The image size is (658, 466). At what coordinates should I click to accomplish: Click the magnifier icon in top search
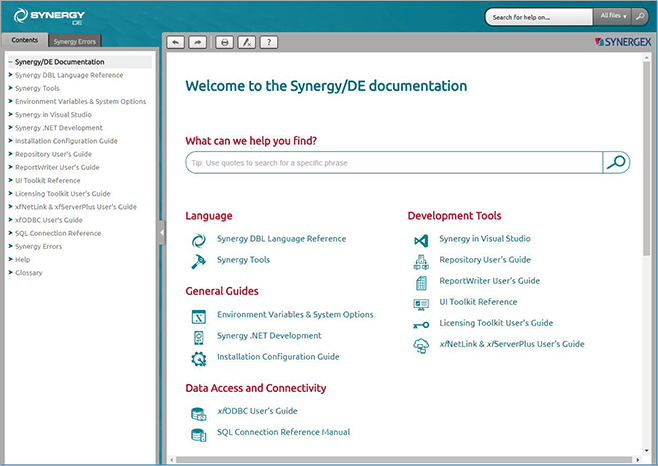click(640, 17)
